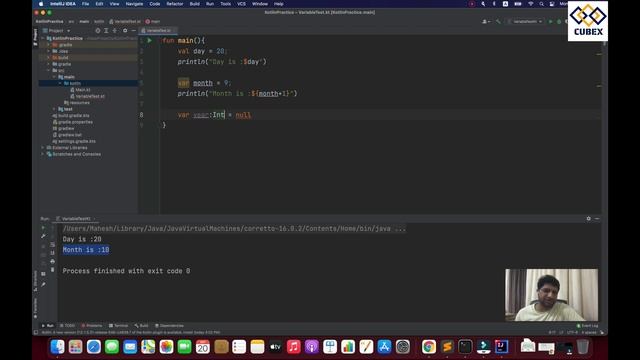Image resolution: width=640 pixels, height=360 pixels.
Task: Open the Project view selector dropdown
Action: coord(56,31)
